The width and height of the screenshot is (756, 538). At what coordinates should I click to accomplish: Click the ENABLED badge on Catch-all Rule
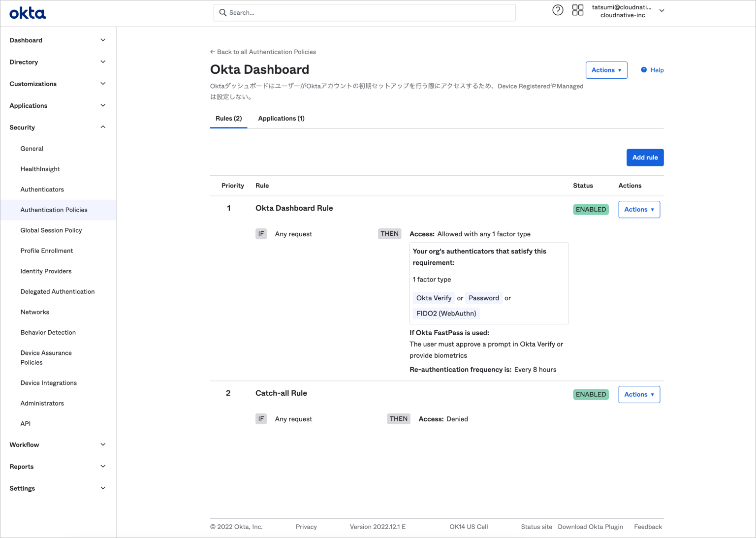(591, 394)
